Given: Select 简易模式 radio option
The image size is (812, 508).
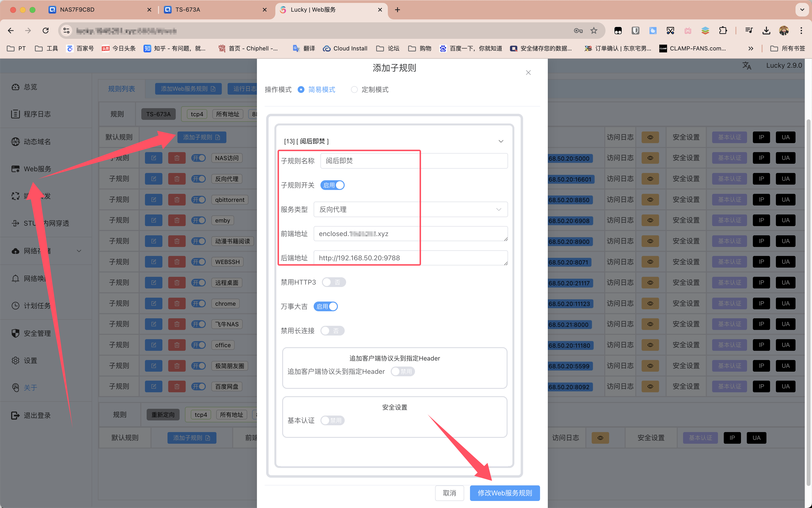Looking at the screenshot, I should pos(316,90).
